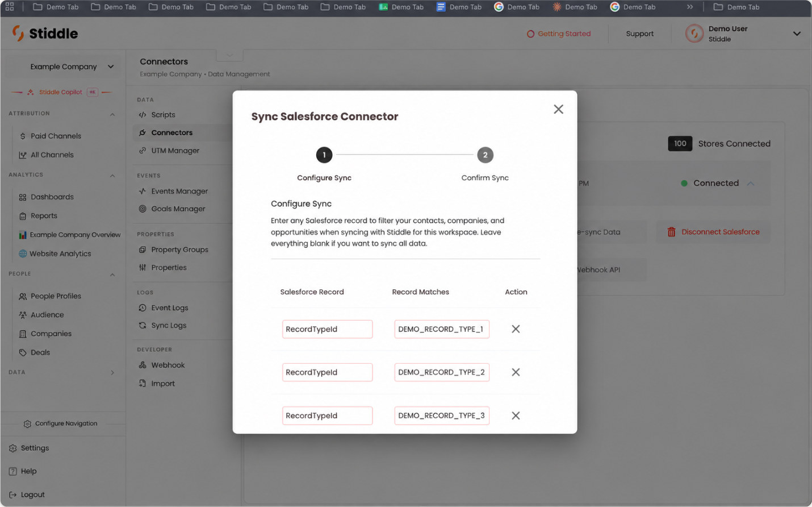This screenshot has height=507, width=812.
Task: Open the Getting Started guide
Action: 559,34
